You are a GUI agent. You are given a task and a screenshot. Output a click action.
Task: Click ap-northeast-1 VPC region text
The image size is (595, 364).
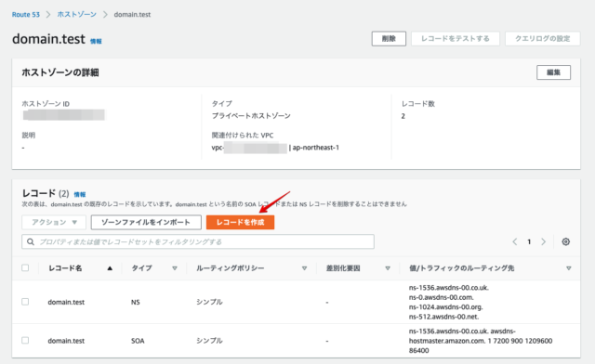316,148
